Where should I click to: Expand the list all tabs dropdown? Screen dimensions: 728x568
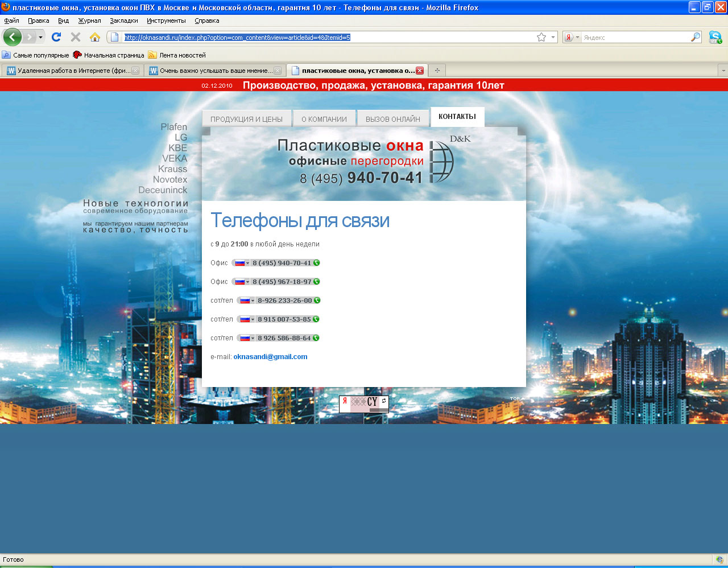[x=723, y=71]
